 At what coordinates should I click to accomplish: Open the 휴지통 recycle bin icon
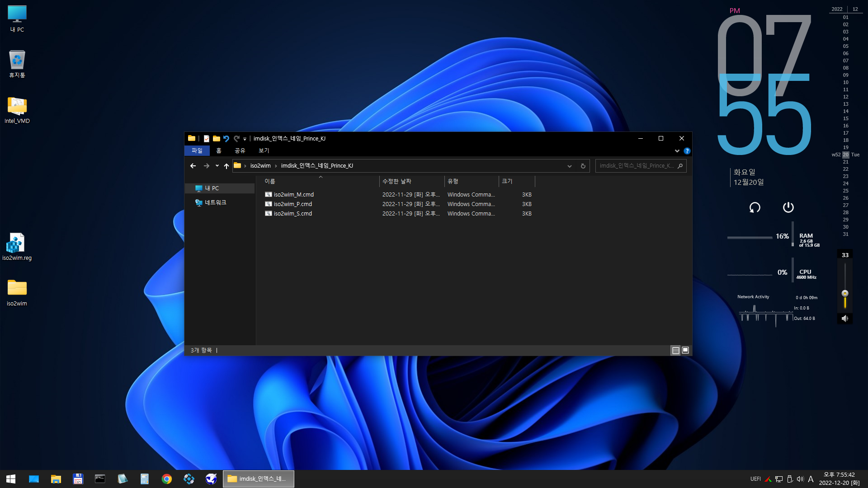pos(17,64)
